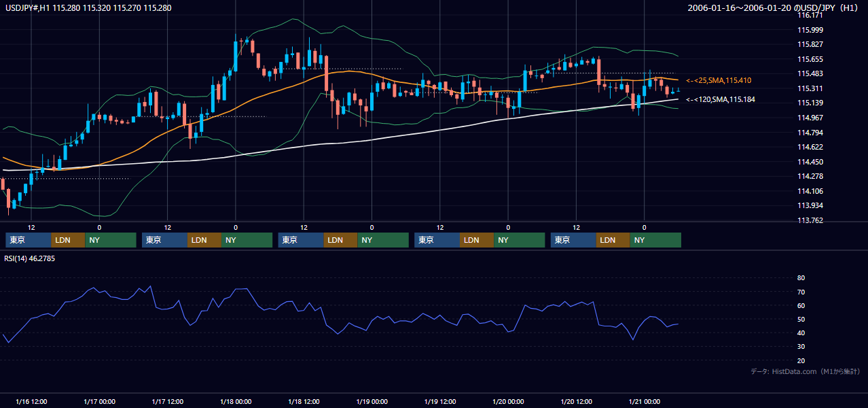Click price axis label 113.762

810,220
